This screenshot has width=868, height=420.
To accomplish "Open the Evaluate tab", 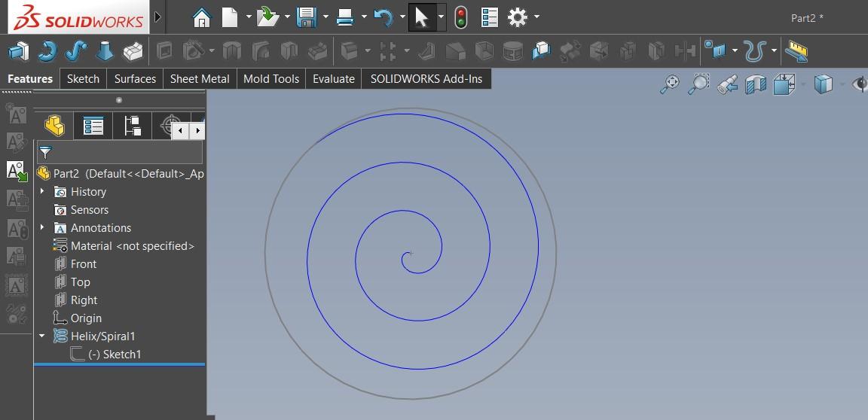I will point(334,79).
